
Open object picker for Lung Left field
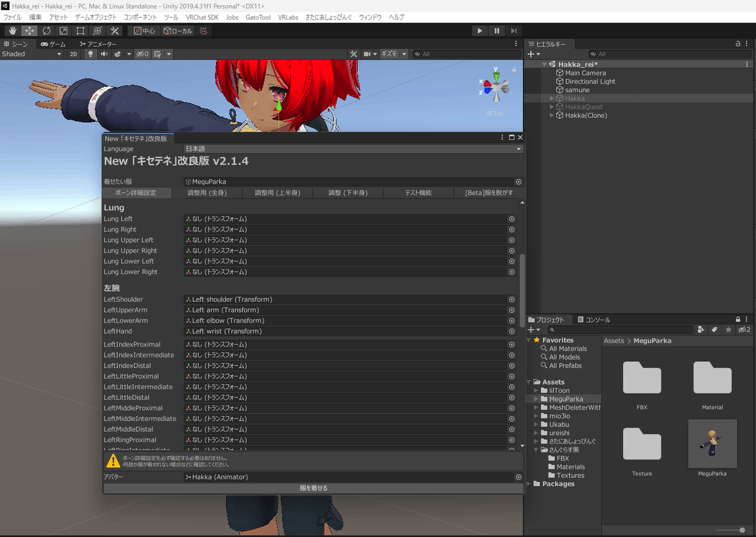click(512, 219)
